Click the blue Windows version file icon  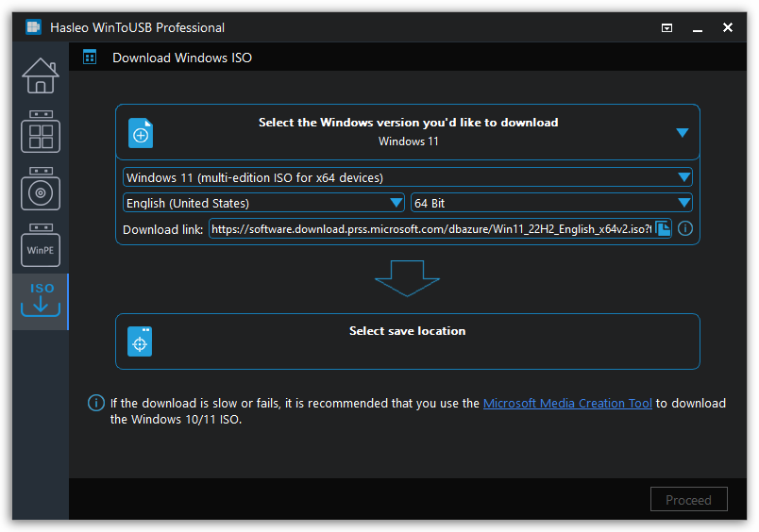point(141,133)
